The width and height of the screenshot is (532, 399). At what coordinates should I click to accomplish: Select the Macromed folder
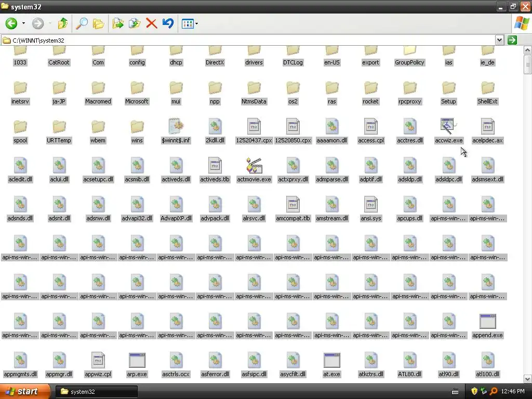pyautogui.click(x=98, y=92)
